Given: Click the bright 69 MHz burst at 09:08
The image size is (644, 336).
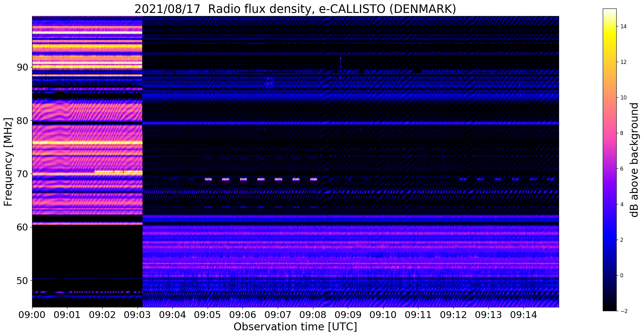Looking at the screenshot, I should coord(314,179).
